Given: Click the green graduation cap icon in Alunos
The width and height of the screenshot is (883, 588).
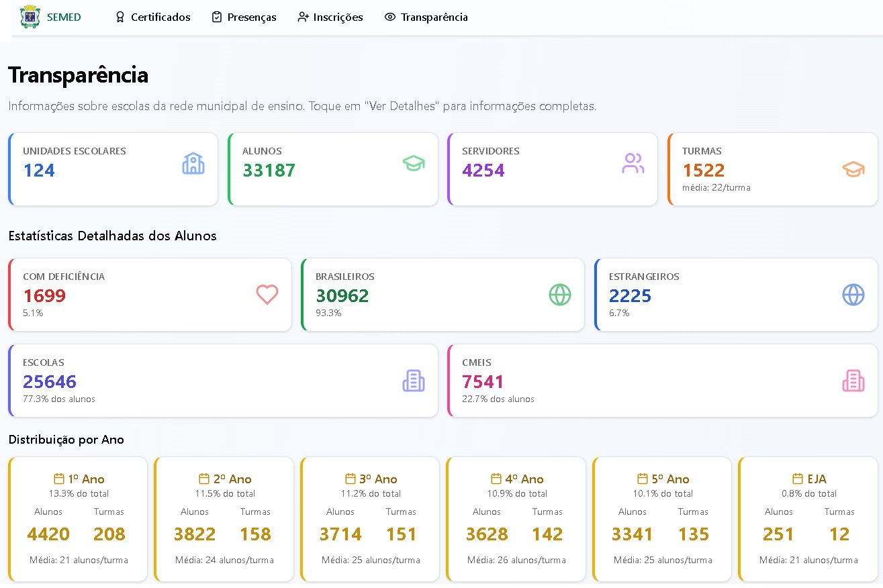Looking at the screenshot, I should point(414,164).
